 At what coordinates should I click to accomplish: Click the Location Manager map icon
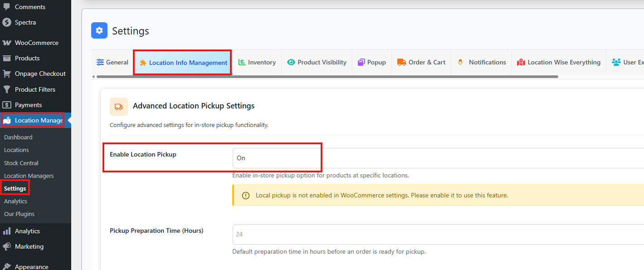7,120
